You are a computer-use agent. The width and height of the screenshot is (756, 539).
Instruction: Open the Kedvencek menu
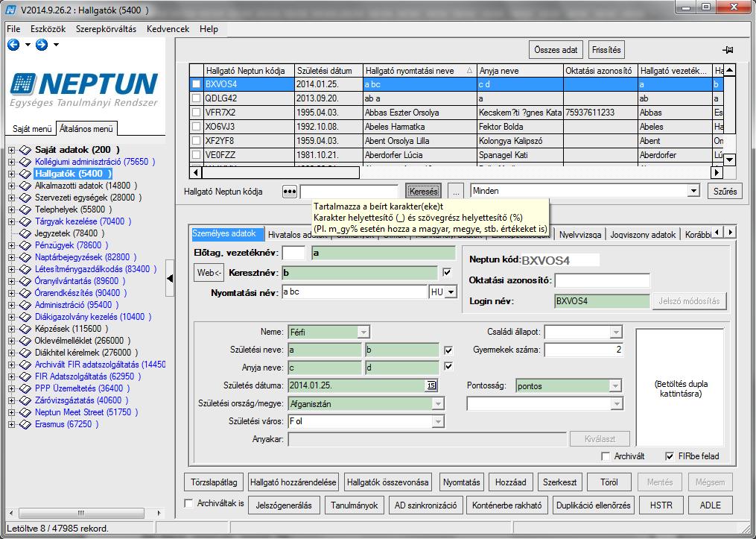pyautogui.click(x=168, y=29)
